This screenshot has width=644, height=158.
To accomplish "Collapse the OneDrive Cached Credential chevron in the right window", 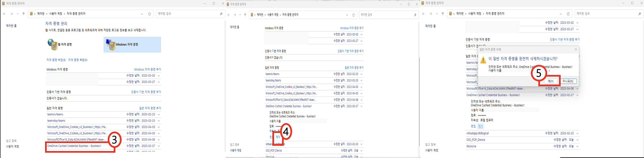I will (578, 95).
